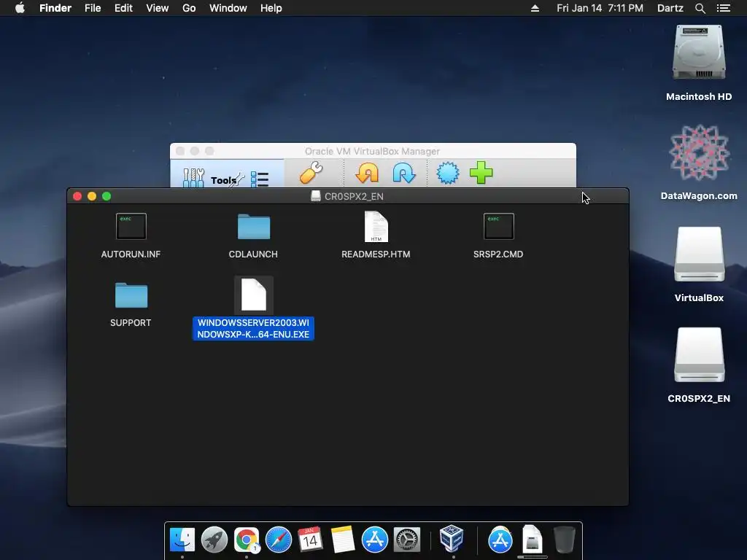Open the Applications folder in the Dock
The width and height of the screenshot is (747, 560).
(500, 540)
